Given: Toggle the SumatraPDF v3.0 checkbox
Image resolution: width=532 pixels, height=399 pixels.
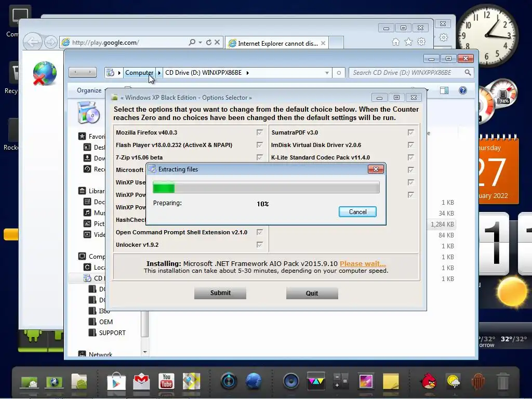Looking at the screenshot, I should 410,132.
